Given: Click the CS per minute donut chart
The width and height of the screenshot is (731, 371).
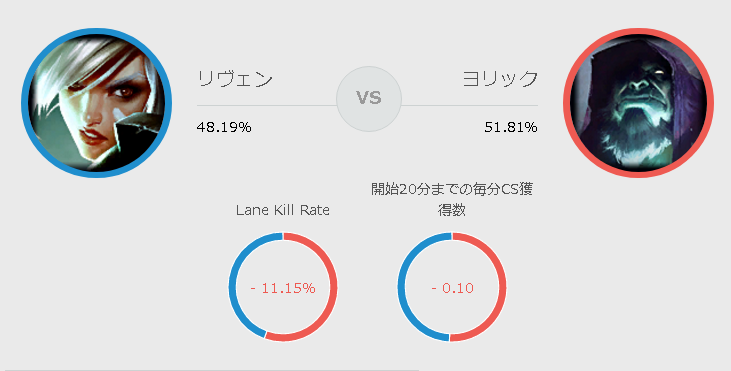Looking at the screenshot, I should (x=452, y=287).
